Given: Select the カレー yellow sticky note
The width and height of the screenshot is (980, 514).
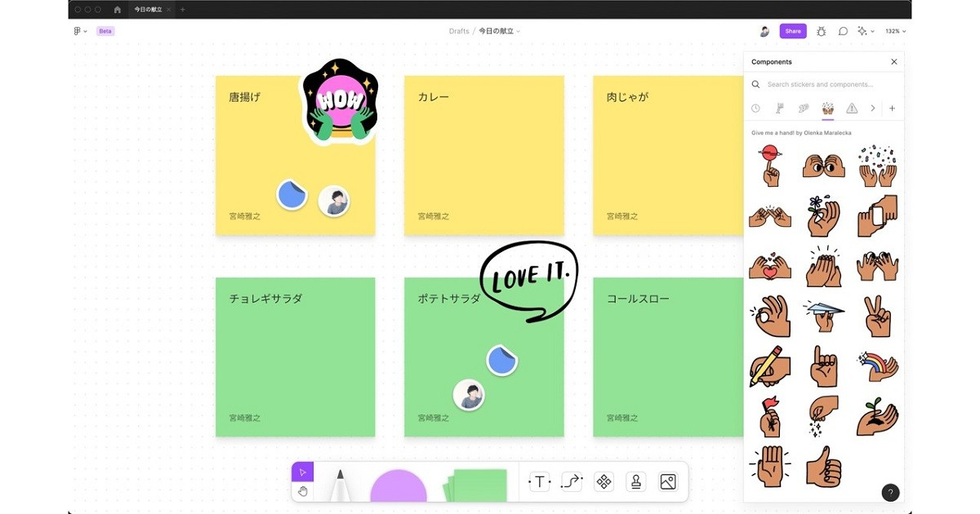Looking at the screenshot, I should 483,155.
